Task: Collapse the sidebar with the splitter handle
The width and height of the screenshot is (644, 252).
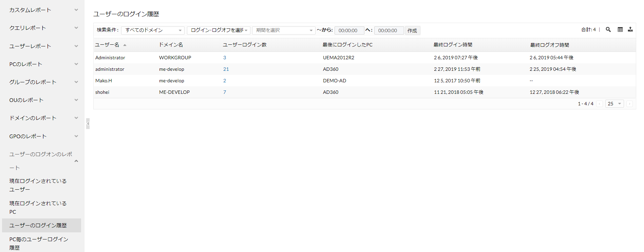Action: (x=88, y=123)
